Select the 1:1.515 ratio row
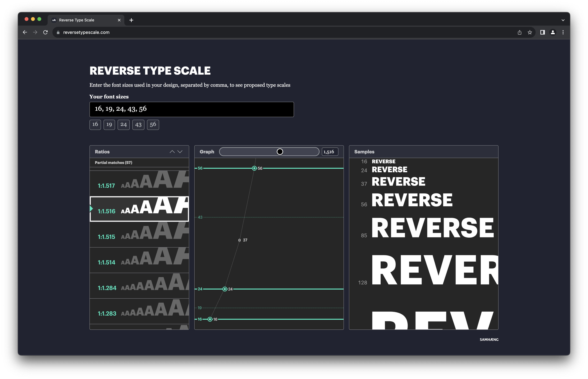This screenshot has width=588, height=379. pos(139,234)
